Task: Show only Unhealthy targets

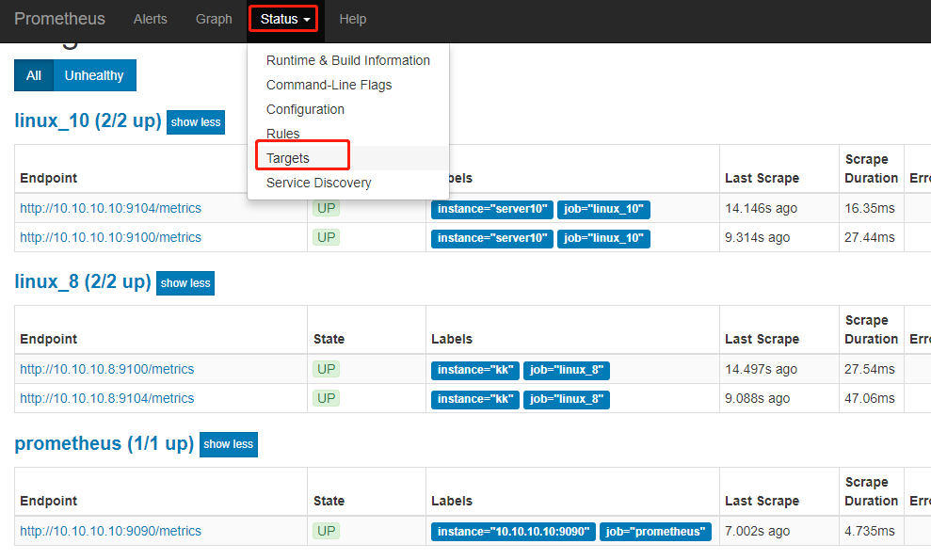Action: pyautogui.click(x=94, y=75)
